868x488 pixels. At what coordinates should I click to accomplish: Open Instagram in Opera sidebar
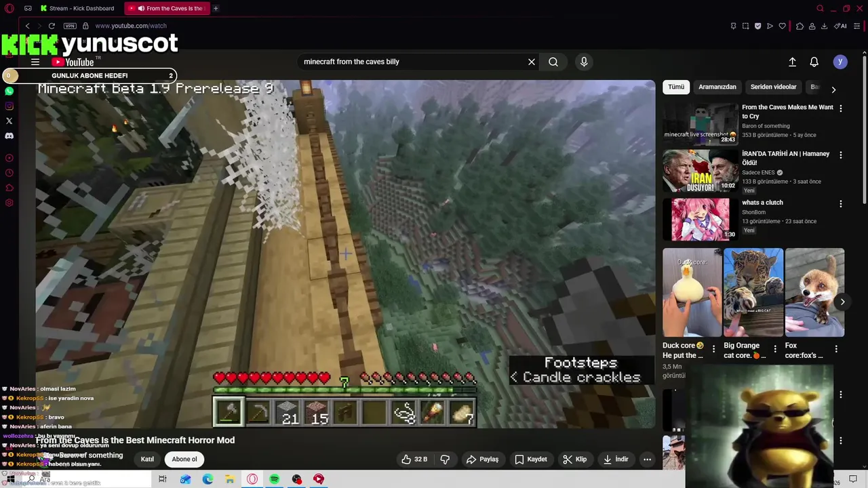9,106
